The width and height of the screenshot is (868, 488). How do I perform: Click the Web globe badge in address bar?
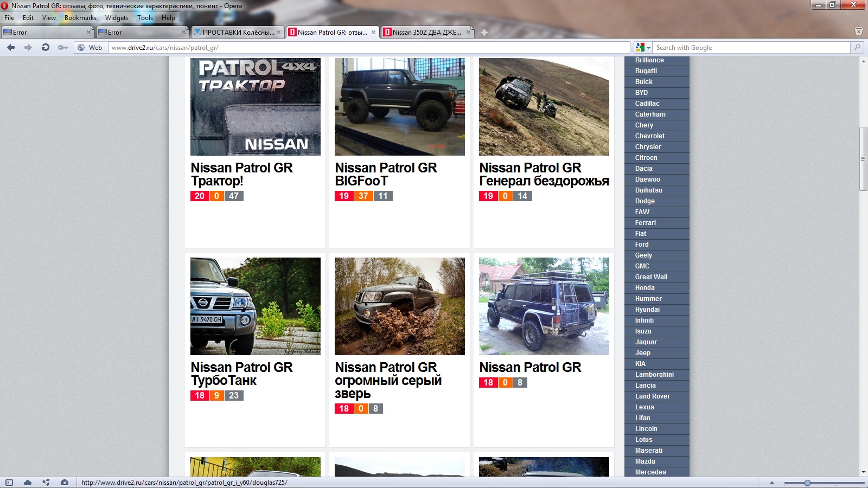point(90,48)
